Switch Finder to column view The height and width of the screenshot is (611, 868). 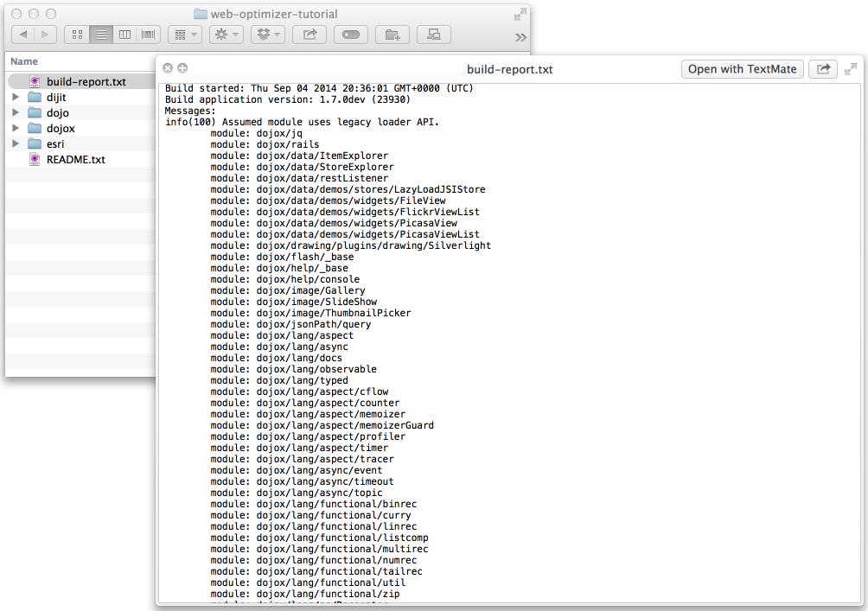[125, 35]
